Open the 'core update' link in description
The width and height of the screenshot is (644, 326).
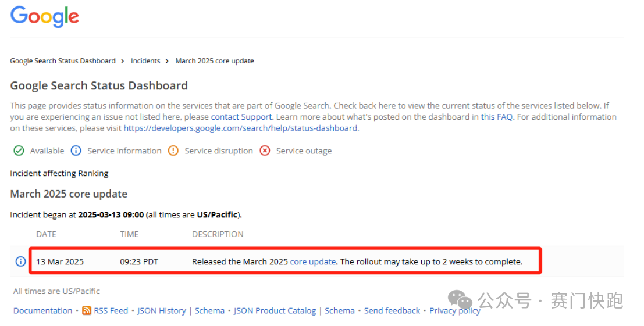tap(312, 261)
